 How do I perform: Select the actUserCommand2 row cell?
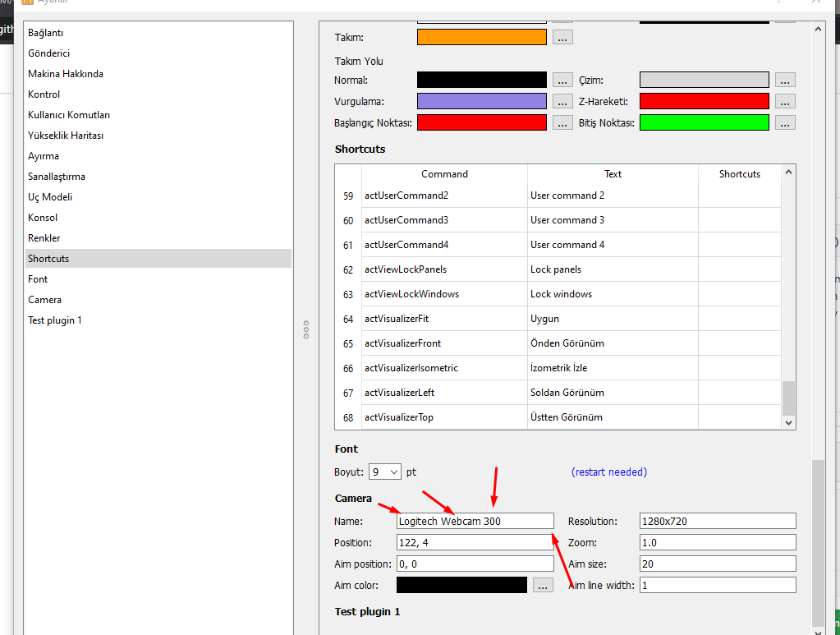point(445,196)
